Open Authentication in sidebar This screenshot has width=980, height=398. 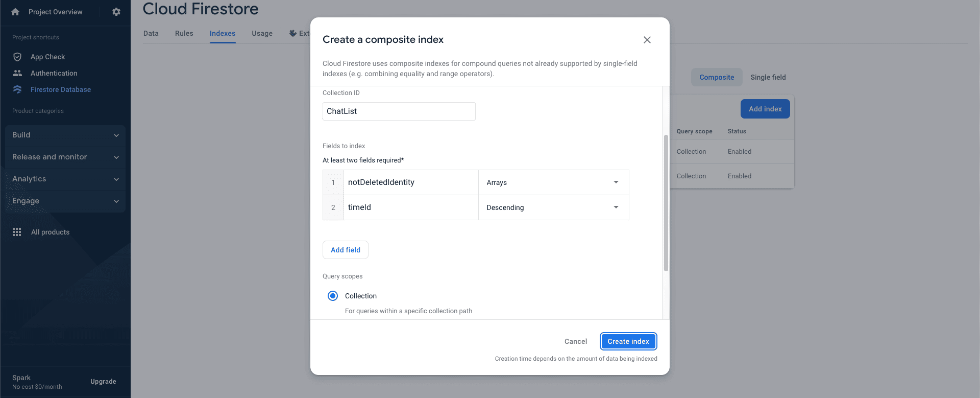(x=54, y=73)
